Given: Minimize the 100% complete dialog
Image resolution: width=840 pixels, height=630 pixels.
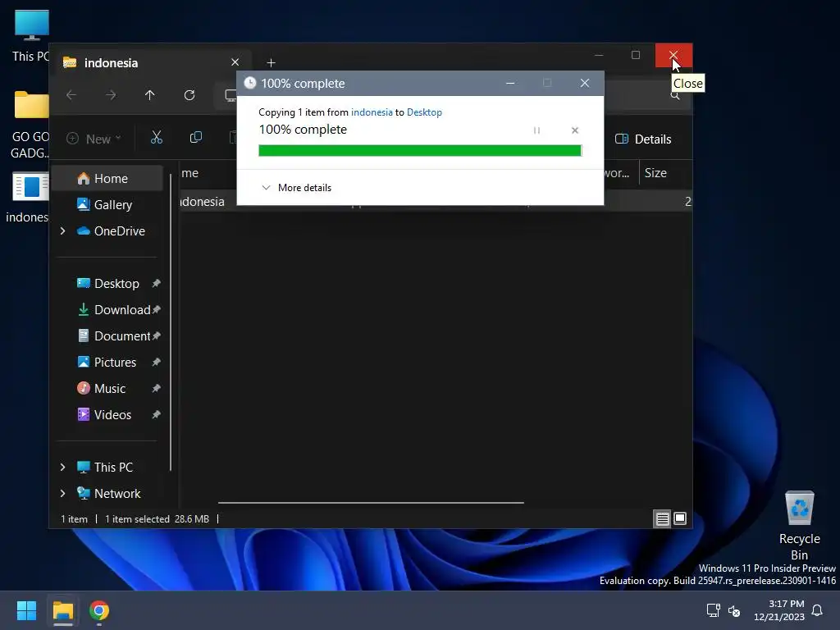Looking at the screenshot, I should (x=510, y=83).
